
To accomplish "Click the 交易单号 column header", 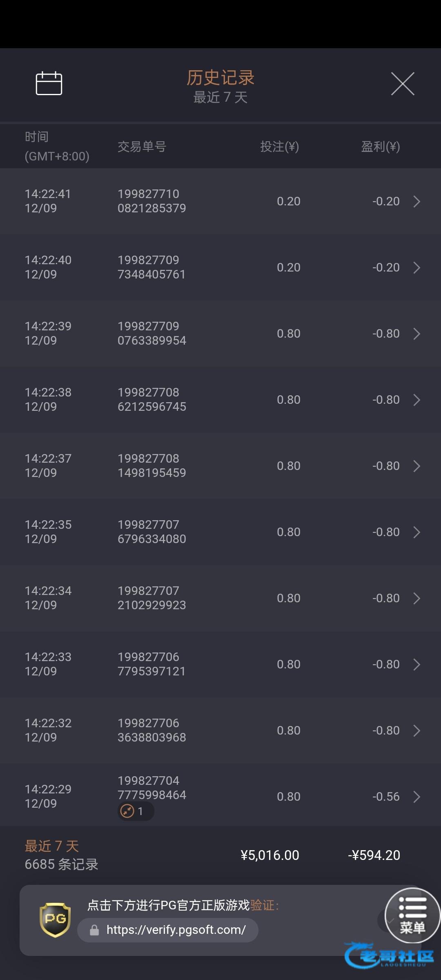I will tap(142, 147).
